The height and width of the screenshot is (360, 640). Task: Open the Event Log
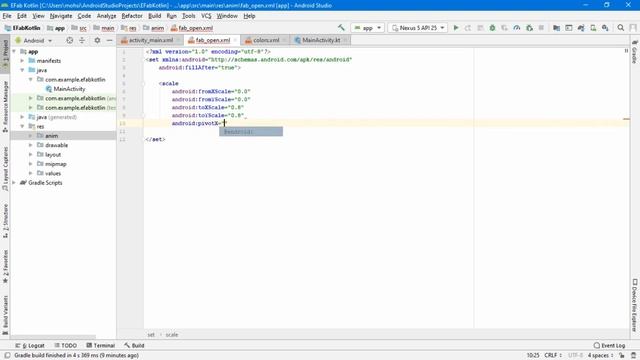tap(609, 345)
